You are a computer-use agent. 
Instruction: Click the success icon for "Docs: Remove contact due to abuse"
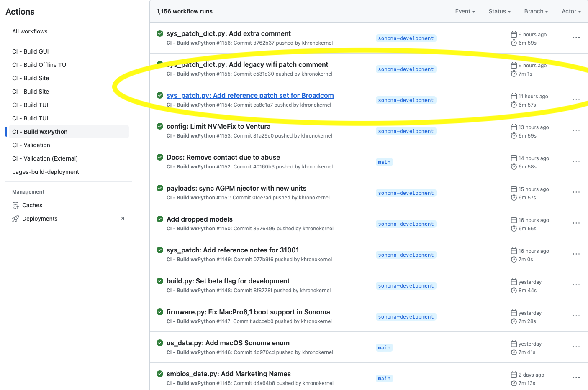click(x=160, y=157)
